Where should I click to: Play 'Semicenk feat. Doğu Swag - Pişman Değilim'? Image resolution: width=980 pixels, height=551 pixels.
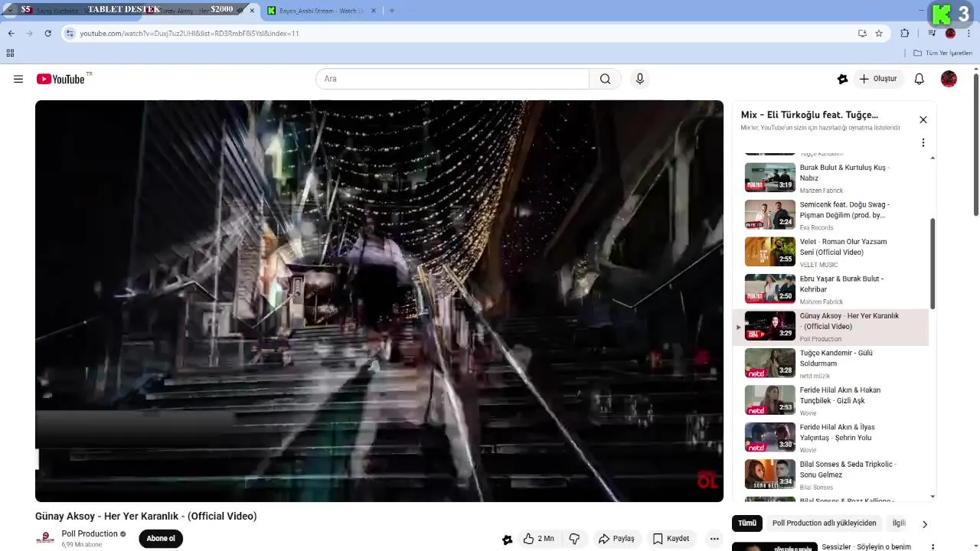tap(831, 215)
